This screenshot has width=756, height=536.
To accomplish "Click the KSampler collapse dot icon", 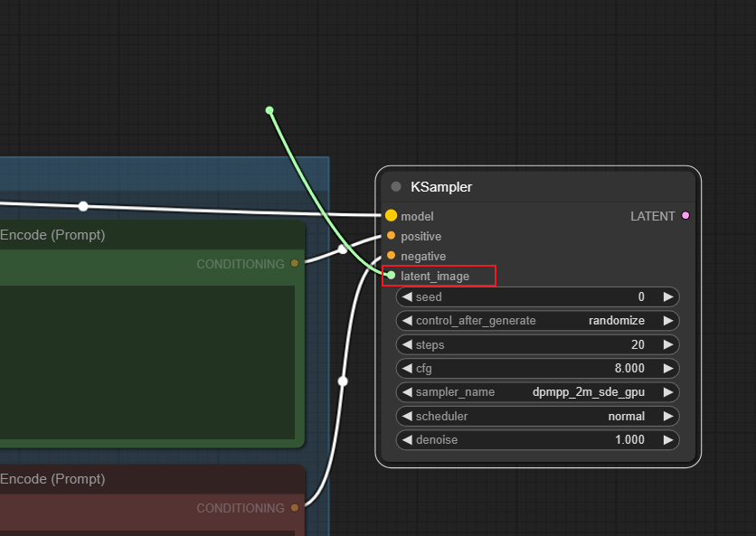I will tap(396, 186).
